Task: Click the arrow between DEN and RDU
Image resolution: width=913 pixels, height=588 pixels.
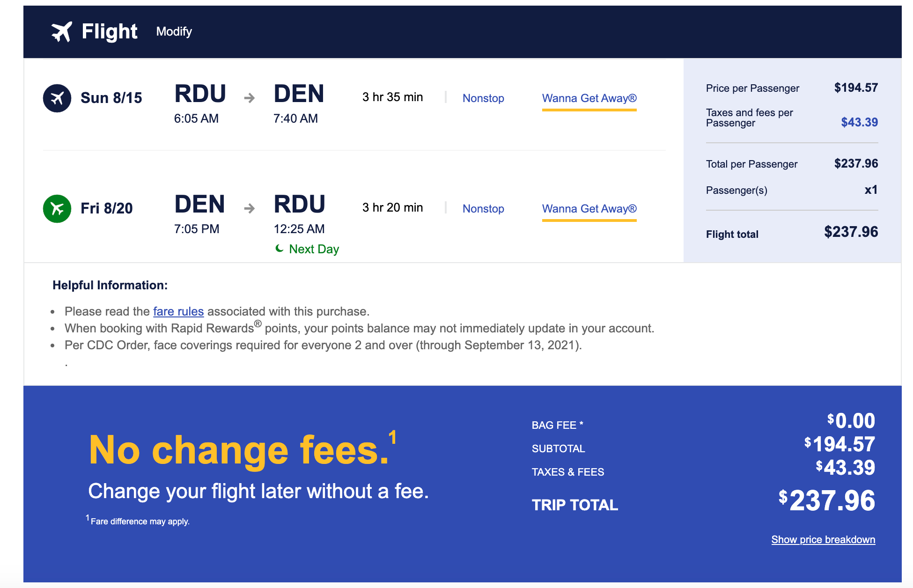Action: click(x=250, y=208)
